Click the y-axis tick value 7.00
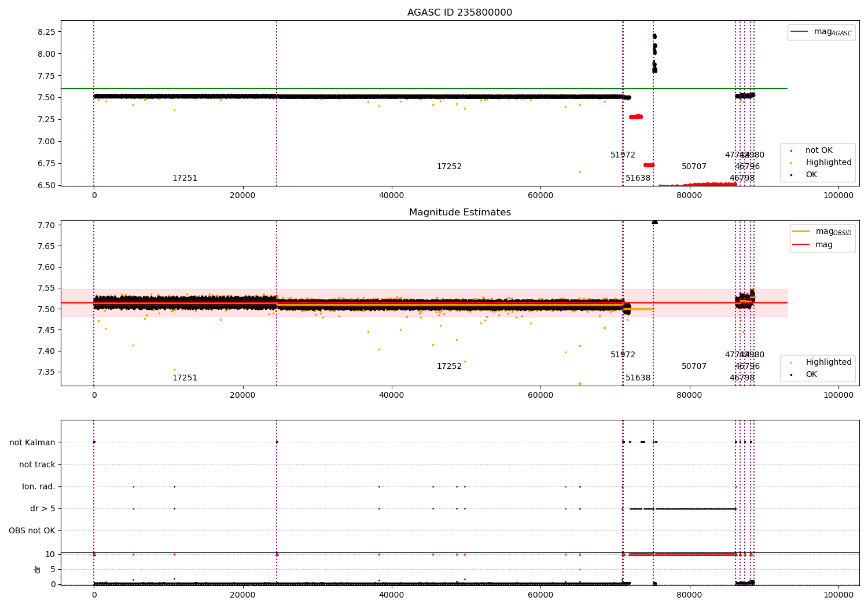The image size is (868, 608). (46, 141)
